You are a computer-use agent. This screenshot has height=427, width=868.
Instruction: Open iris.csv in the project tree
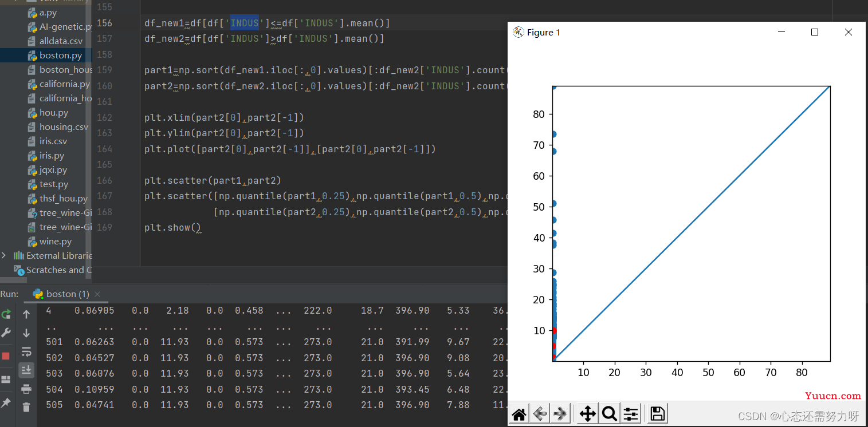53,141
